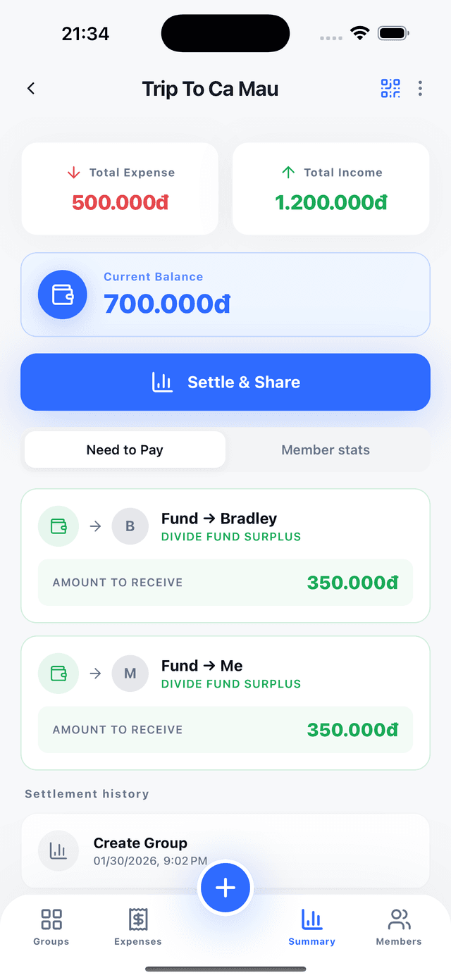Click Bradley's avatar circle labeled B
Viewport: 451px width, 980px height.
click(130, 526)
